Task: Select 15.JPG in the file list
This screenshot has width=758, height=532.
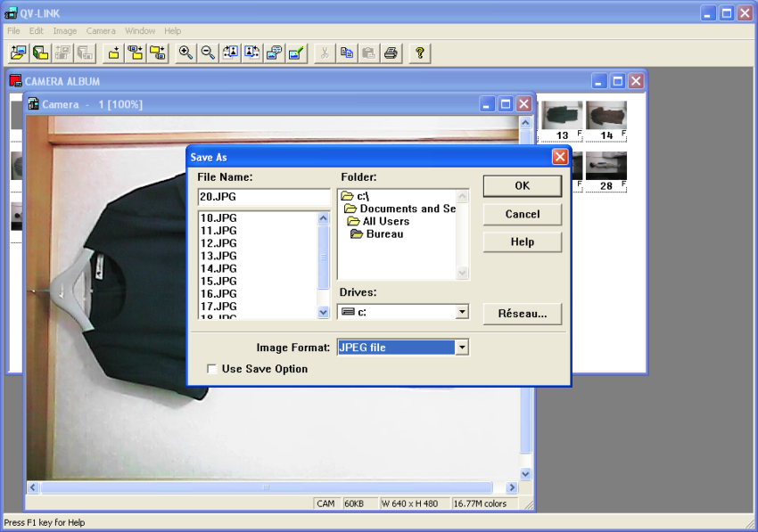Action: (218, 281)
